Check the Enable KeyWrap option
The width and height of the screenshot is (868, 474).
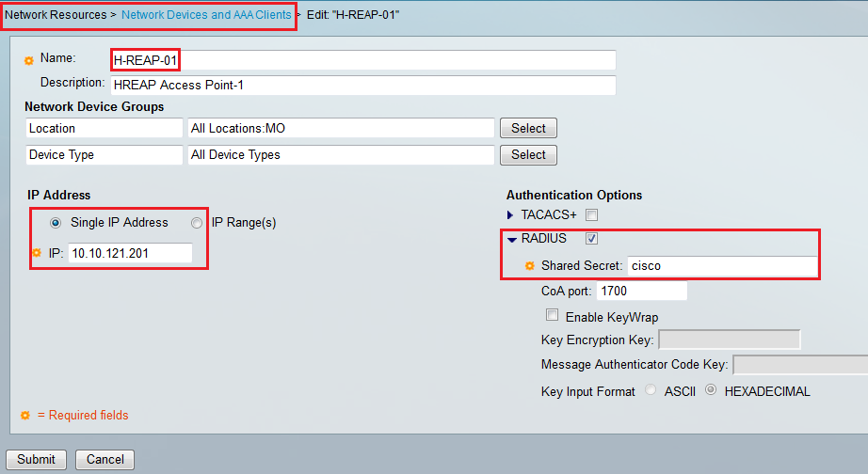pos(552,316)
